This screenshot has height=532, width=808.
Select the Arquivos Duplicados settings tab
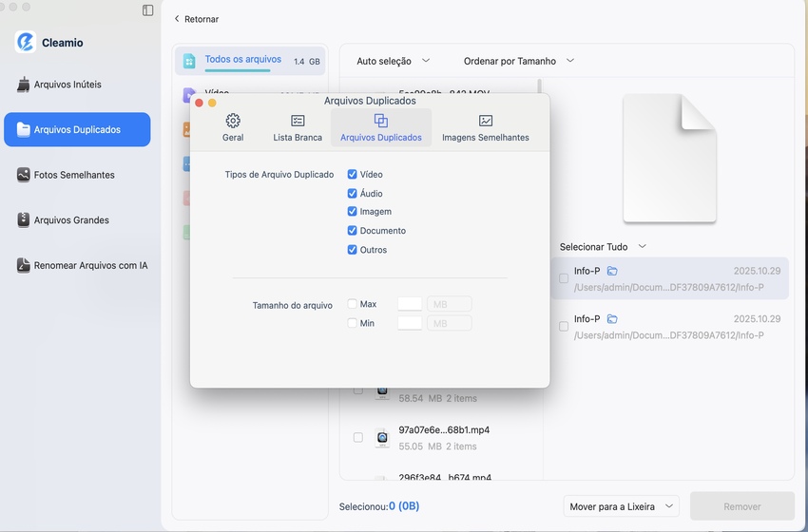[x=381, y=127]
